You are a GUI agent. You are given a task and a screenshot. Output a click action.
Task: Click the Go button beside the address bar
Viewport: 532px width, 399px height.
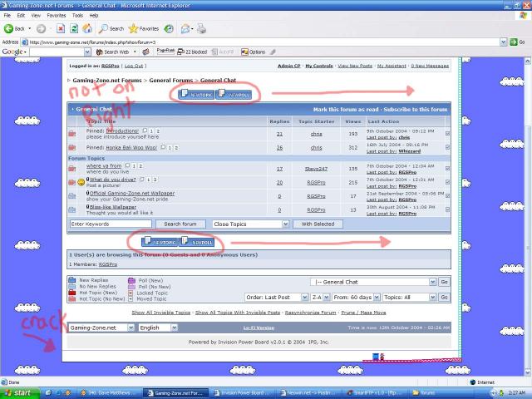pyautogui.click(x=517, y=42)
